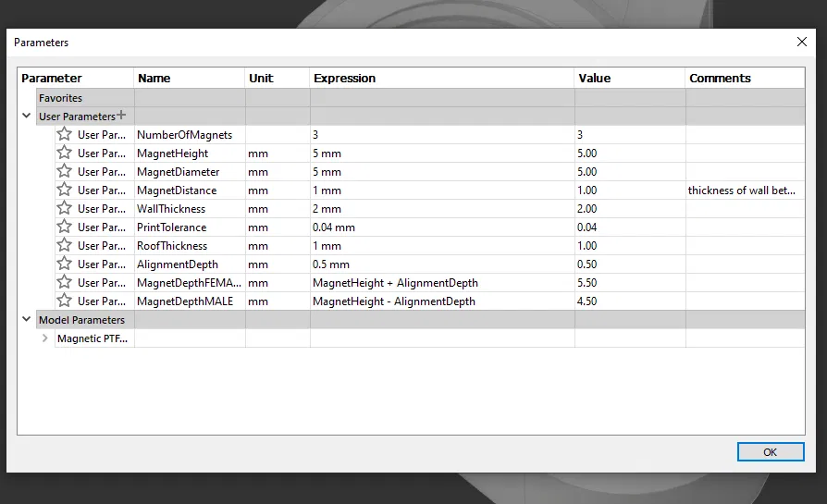The height and width of the screenshot is (504, 827).
Task: Select the Favorites row
Action: click(421, 98)
